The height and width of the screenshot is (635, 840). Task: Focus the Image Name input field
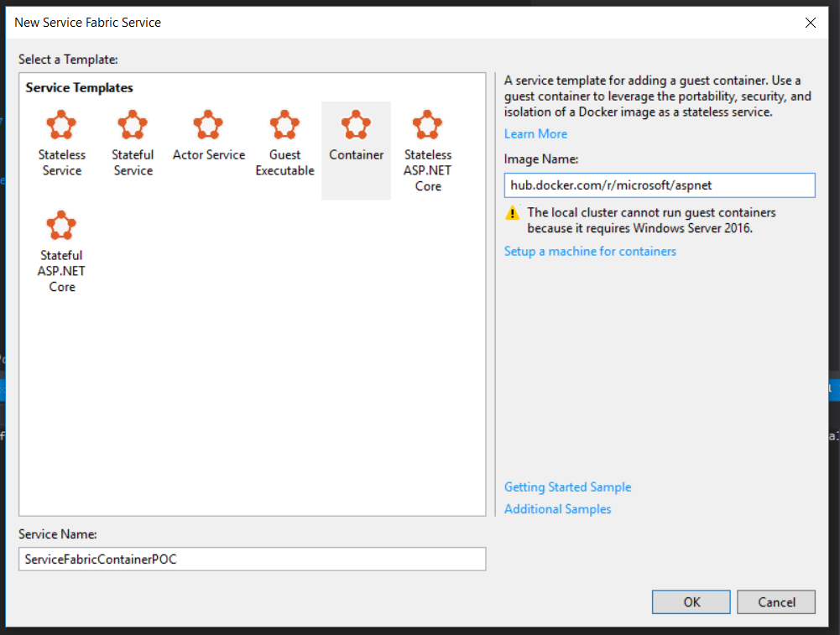(x=660, y=185)
